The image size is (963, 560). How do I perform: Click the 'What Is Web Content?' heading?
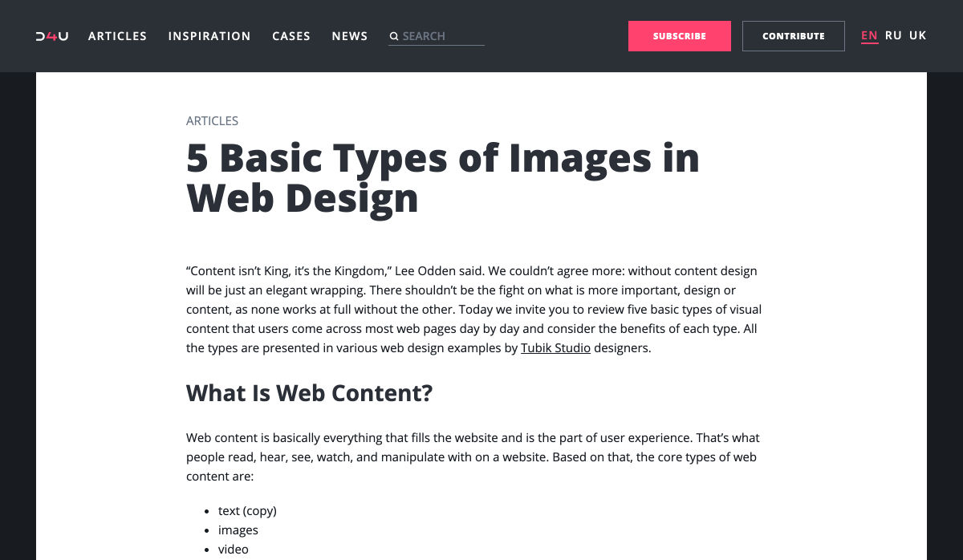(x=309, y=393)
